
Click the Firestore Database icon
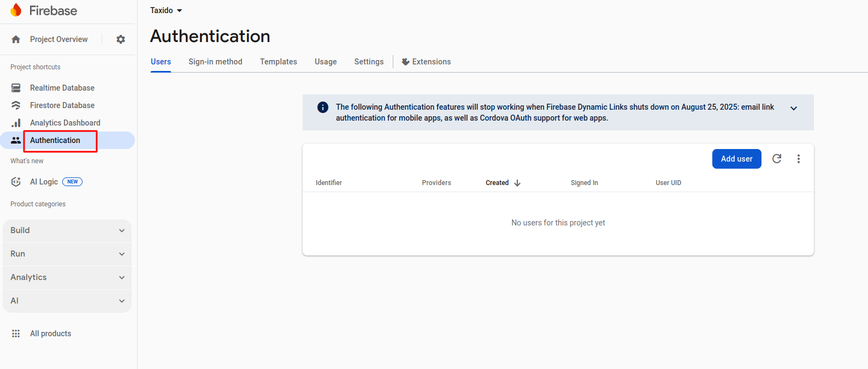16,105
